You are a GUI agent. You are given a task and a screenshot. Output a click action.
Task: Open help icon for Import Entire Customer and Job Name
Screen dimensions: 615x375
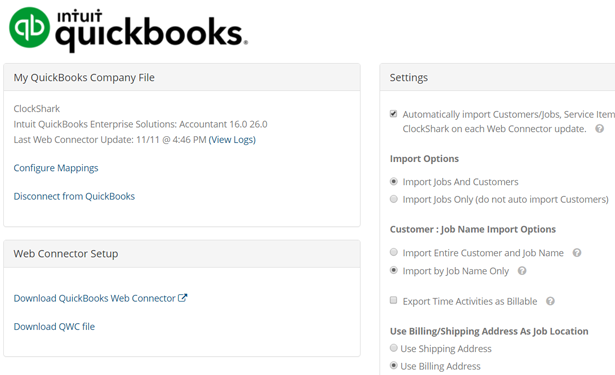point(577,253)
